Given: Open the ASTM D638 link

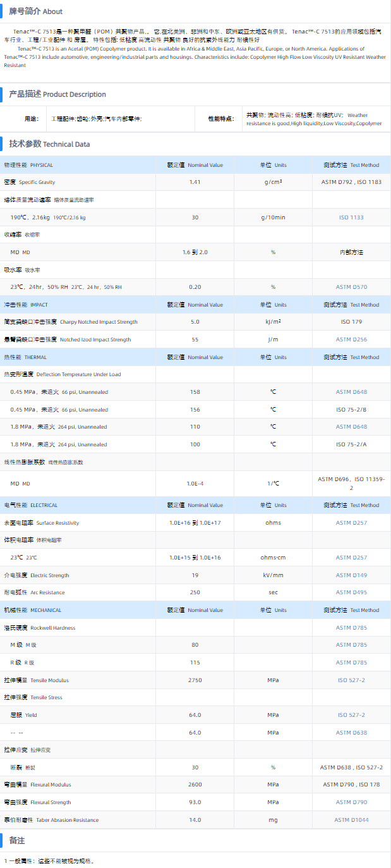Looking at the screenshot, I should (351, 733).
